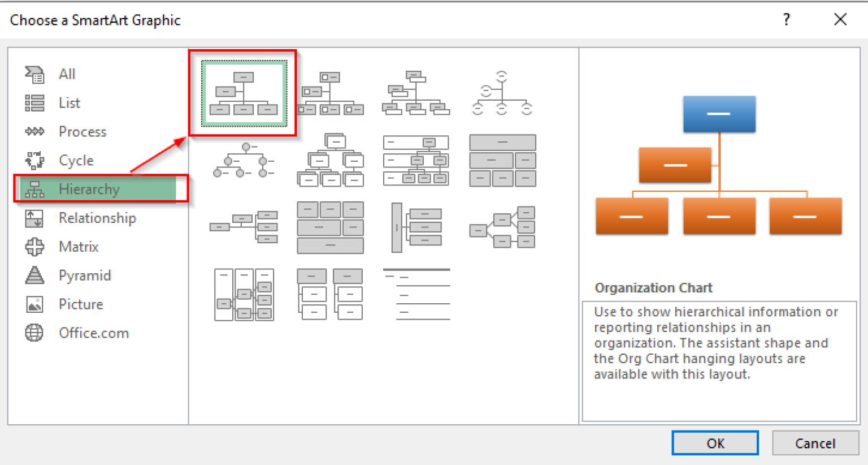Open the Process category from the sidebar
Screen dimensions: 868x465
[x=82, y=131]
